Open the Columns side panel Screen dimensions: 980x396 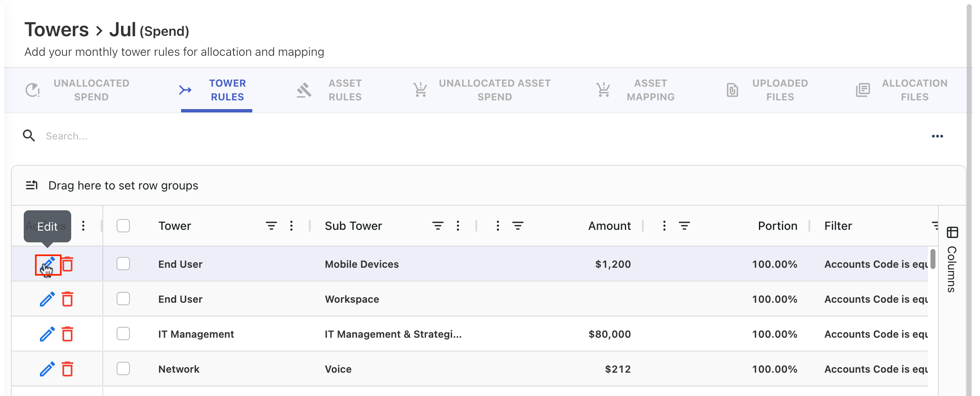tap(952, 260)
